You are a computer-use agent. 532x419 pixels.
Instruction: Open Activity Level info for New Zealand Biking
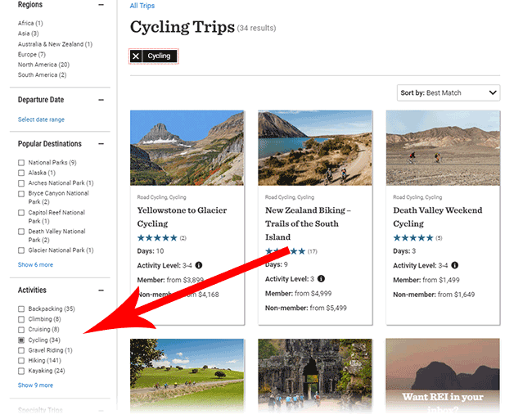pyautogui.click(x=321, y=279)
